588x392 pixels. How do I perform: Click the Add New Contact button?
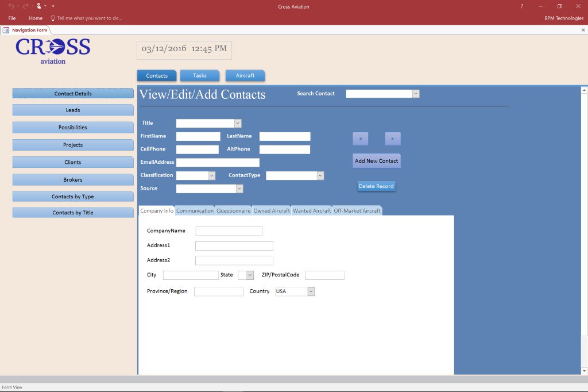(376, 161)
